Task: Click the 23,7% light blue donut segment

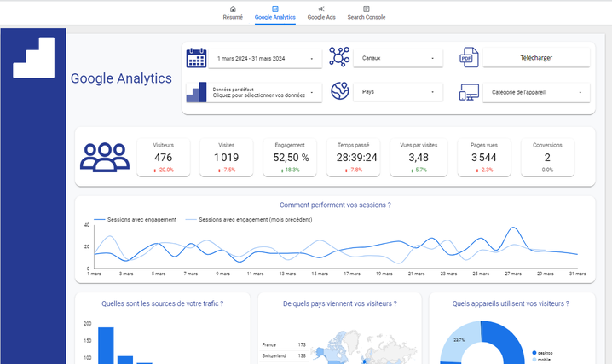Action: click(x=459, y=341)
